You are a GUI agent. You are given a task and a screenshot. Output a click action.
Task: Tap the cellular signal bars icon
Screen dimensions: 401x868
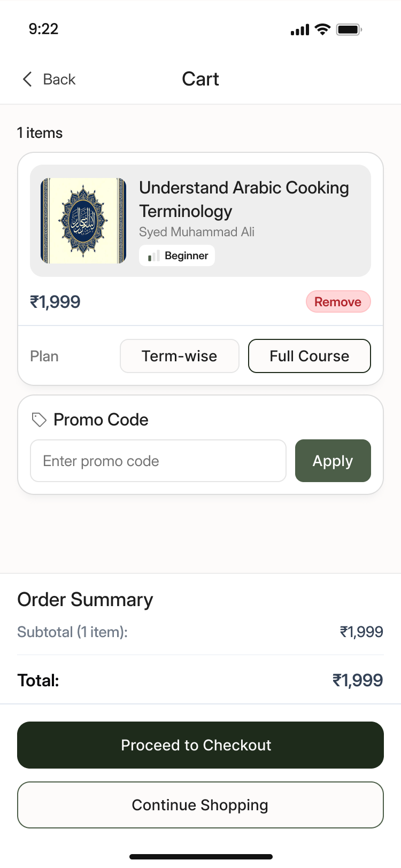tap(299, 30)
